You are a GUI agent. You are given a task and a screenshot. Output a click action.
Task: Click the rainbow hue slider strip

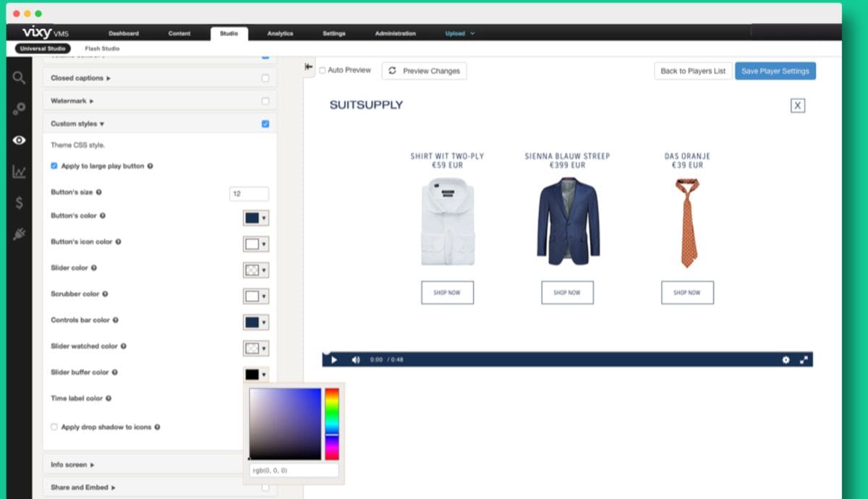click(331, 424)
